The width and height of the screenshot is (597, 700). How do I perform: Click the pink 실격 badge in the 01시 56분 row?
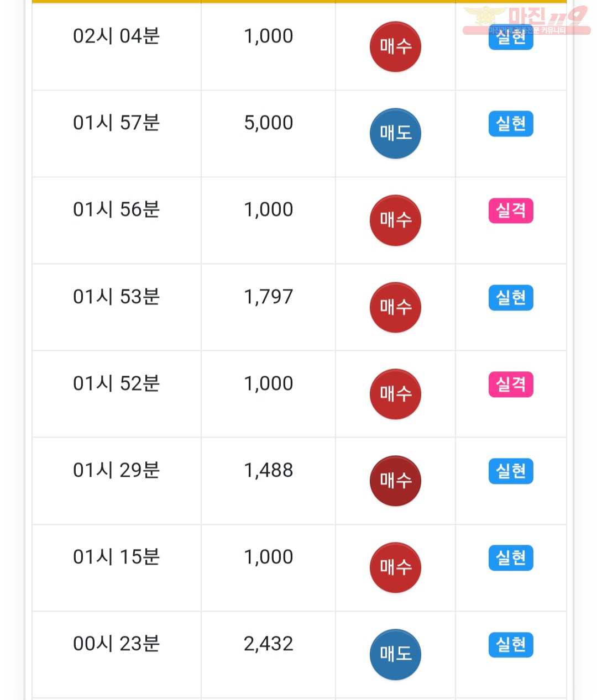coord(511,210)
